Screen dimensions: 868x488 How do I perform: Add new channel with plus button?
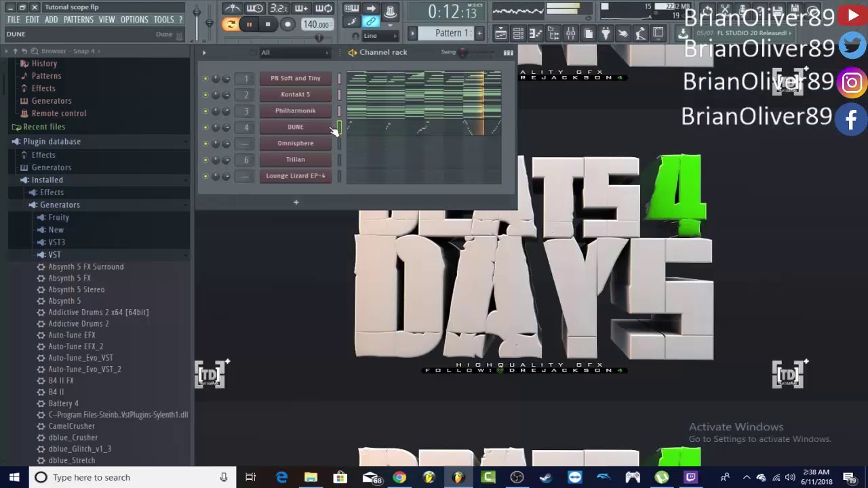coord(296,202)
